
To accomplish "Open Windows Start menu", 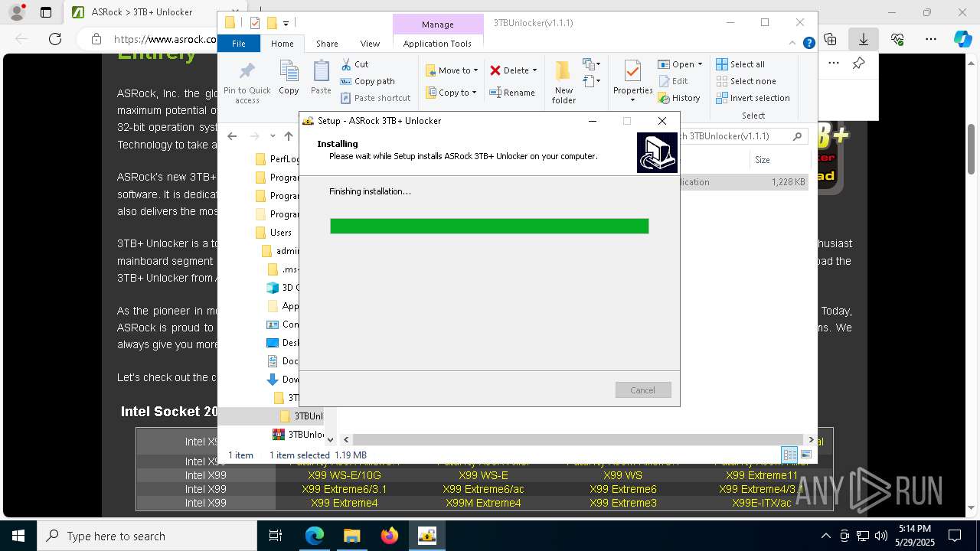I will click(x=18, y=536).
